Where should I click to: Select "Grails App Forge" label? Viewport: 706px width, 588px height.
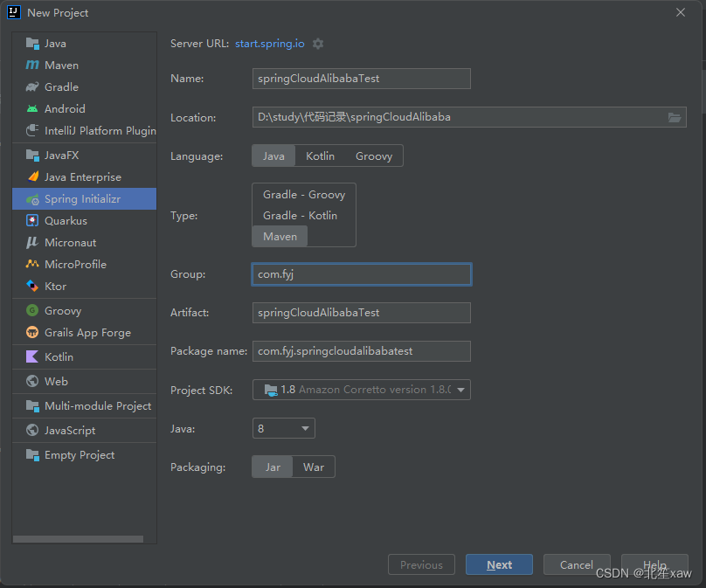[x=87, y=333]
